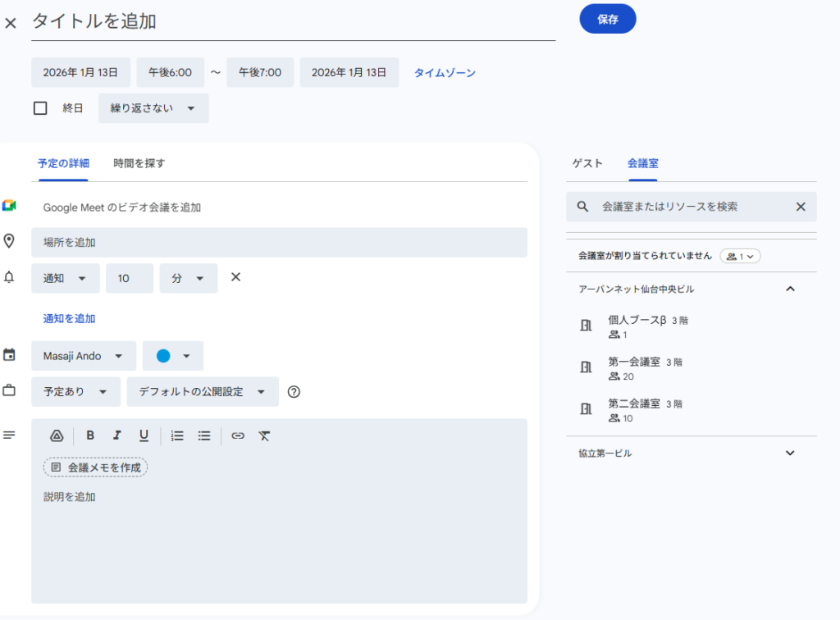Viewport: 840px width, 620px height.
Task: Click the Google Drive attachment icon
Action: click(57, 436)
